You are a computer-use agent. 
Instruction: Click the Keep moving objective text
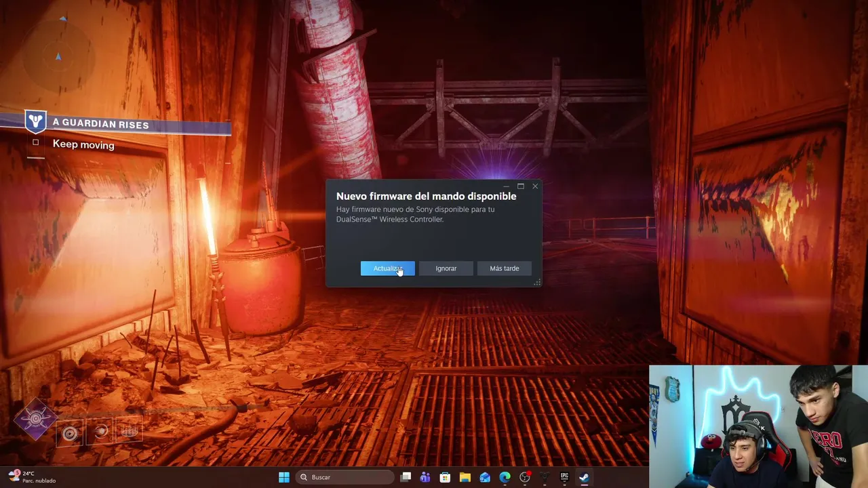[x=83, y=144]
